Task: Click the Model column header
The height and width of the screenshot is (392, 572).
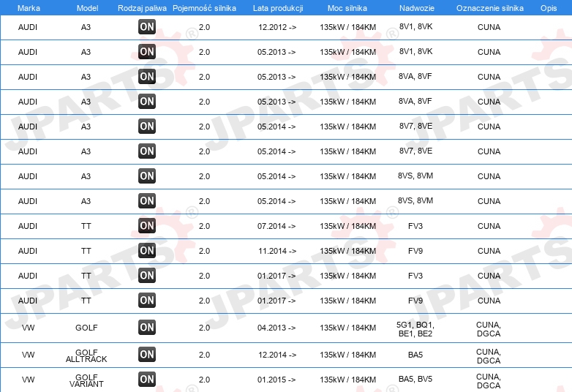Action: pyautogui.click(x=87, y=8)
